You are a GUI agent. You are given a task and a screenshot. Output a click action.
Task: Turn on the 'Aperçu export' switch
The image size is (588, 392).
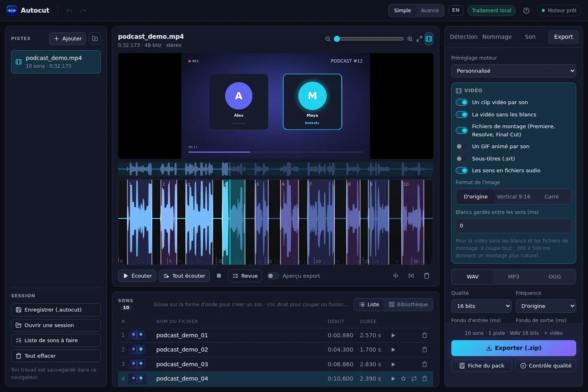coord(273,276)
